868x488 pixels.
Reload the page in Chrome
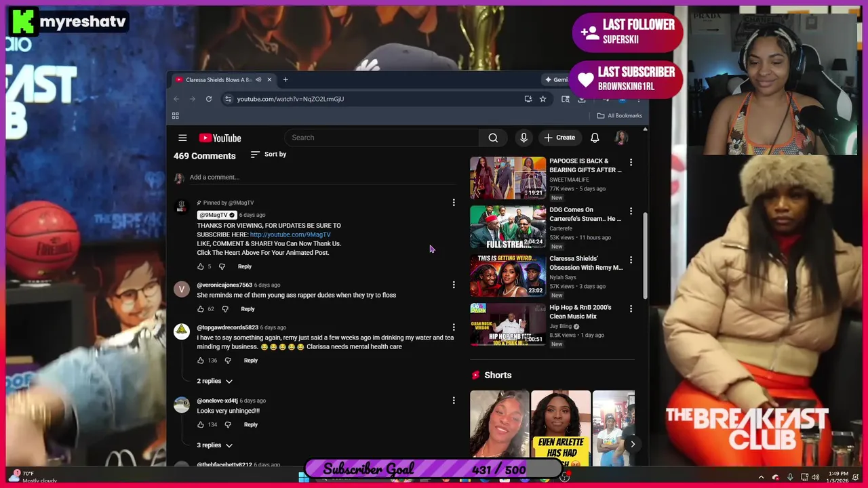(209, 99)
